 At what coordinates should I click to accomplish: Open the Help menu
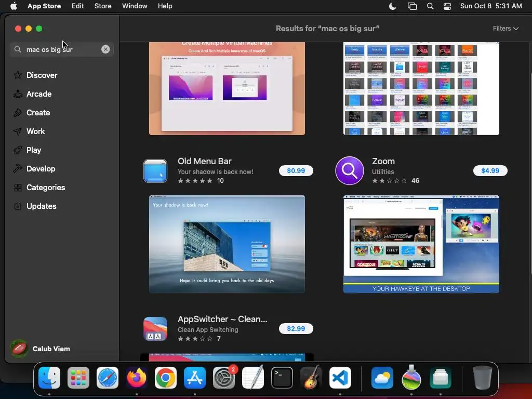pyautogui.click(x=165, y=6)
